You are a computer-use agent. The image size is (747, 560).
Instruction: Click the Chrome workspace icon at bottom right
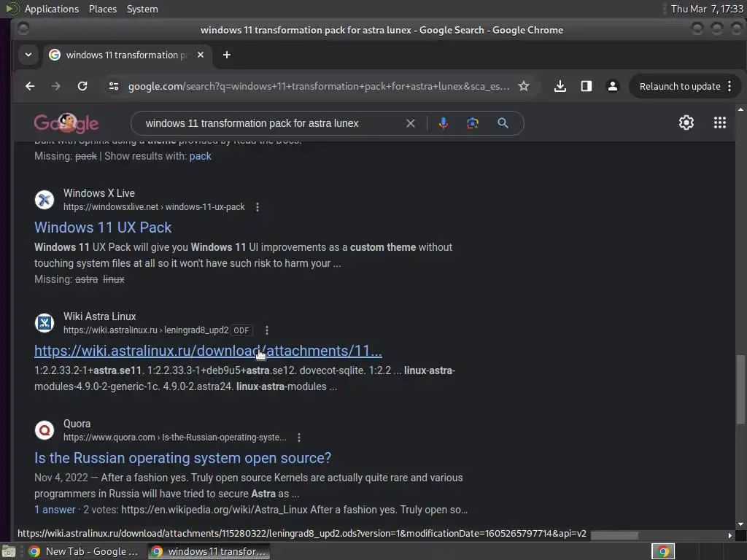pos(662,551)
